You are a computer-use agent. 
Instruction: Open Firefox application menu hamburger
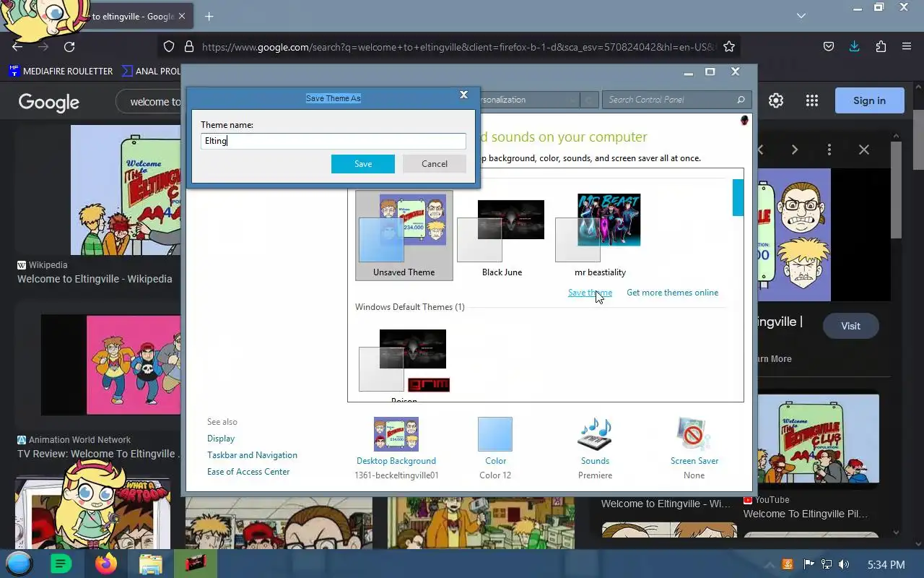pos(907,46)
